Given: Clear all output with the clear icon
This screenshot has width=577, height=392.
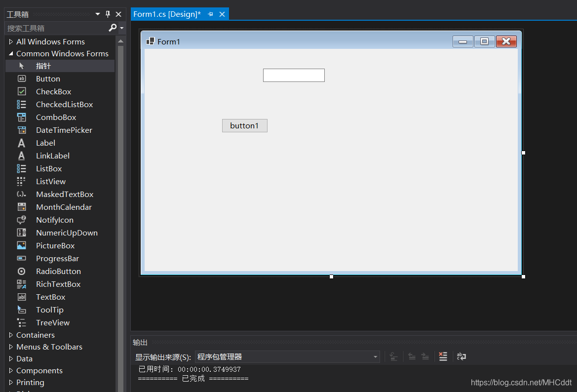Looking at the screenshot, I should [443, 356].
